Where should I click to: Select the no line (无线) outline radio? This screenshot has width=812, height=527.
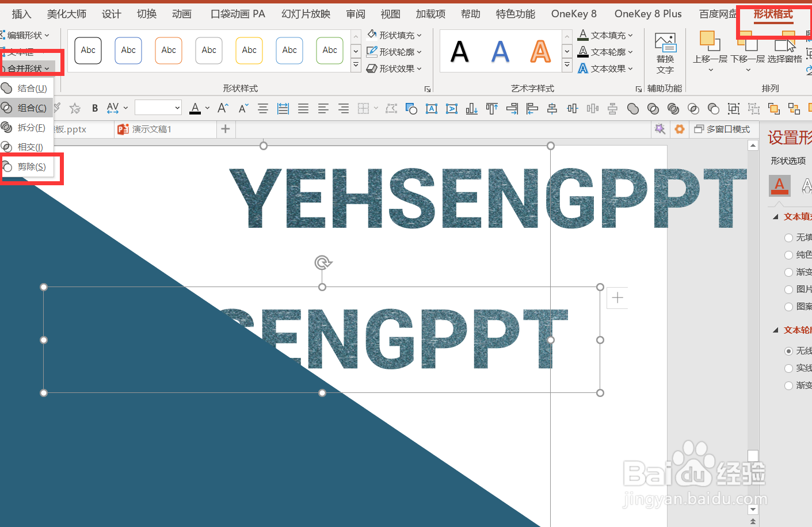tap(789, 351)
